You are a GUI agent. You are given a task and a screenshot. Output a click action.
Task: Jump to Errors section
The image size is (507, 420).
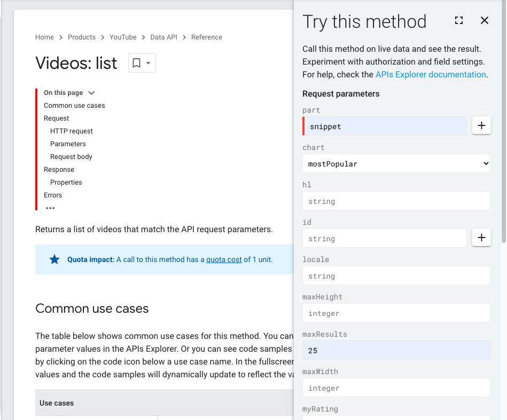pos(53,195)
